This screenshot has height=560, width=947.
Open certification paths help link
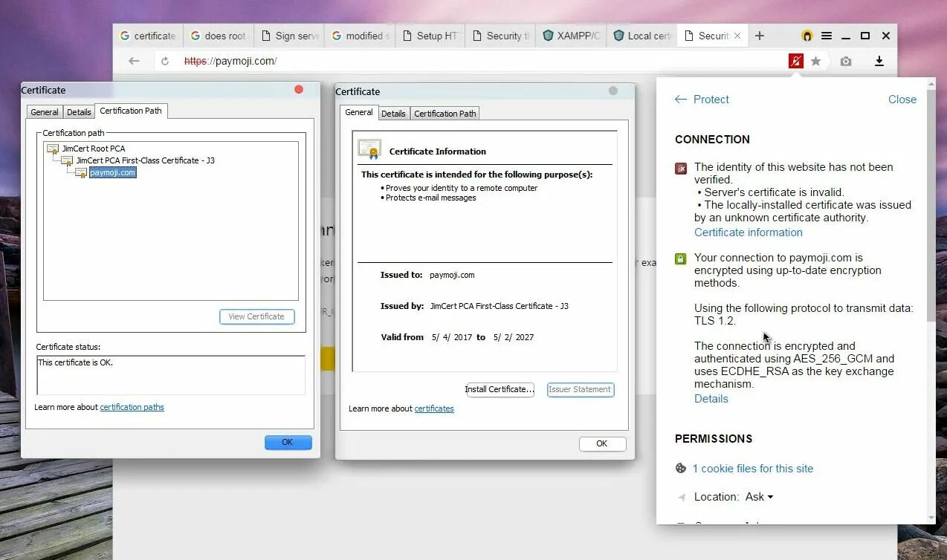pos(132,407)
